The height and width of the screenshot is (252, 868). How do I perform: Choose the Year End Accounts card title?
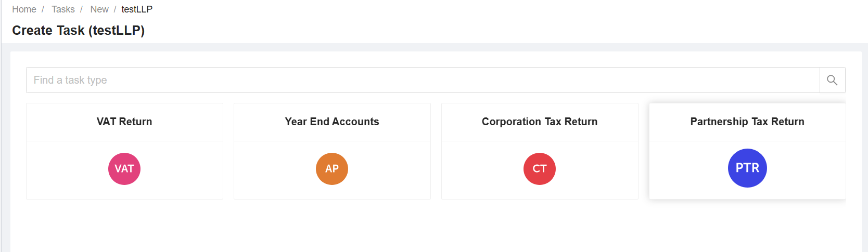332,122
